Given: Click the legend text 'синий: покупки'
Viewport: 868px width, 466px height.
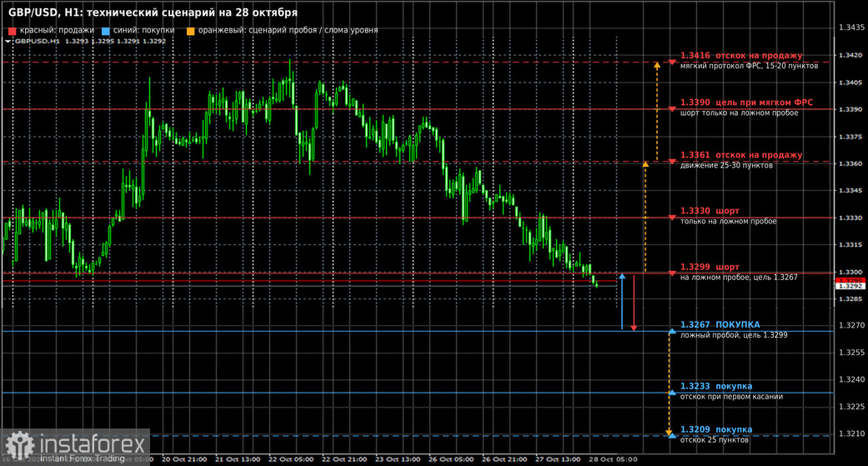Looking at the screenshot, I should (144, 31).
